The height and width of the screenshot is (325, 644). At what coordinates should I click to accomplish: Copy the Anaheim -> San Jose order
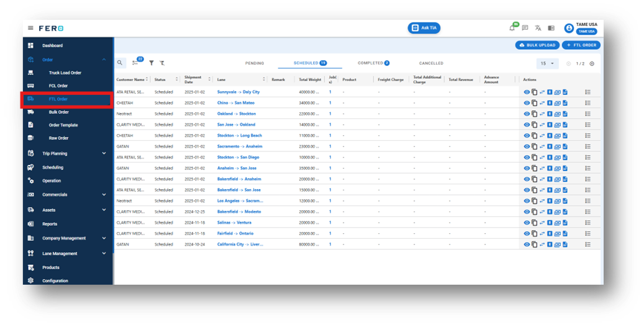pyautogui.click(x=534, y=168)
